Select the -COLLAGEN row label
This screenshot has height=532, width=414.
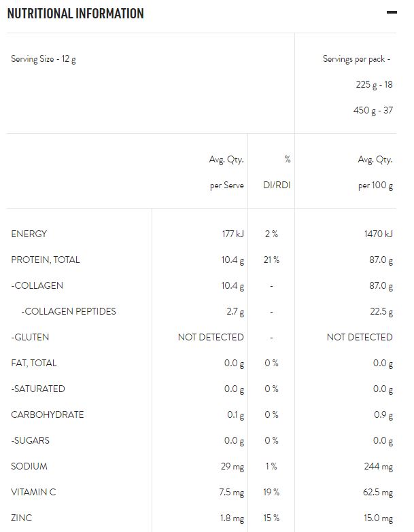click(37, 285)
